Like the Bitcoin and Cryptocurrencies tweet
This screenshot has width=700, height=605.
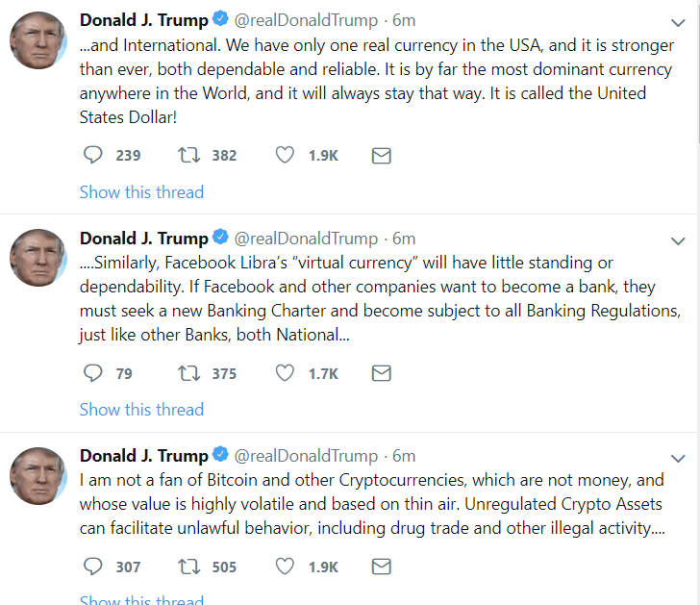(x=285, y=567)
